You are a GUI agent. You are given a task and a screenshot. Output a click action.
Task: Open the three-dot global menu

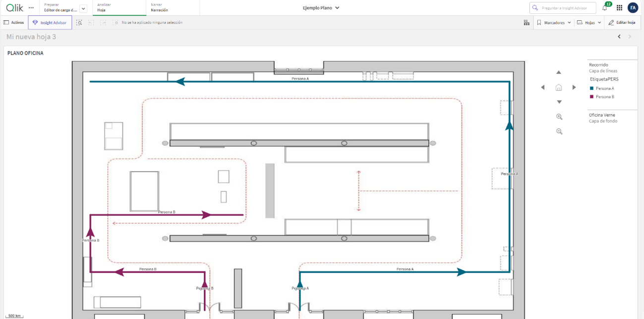coord(31,7)
